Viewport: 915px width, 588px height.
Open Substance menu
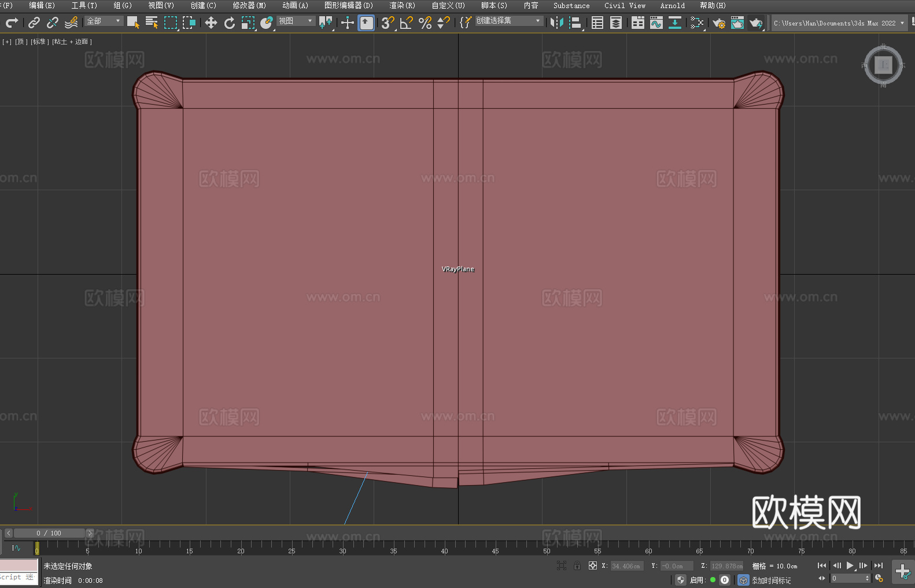point(571,5)
